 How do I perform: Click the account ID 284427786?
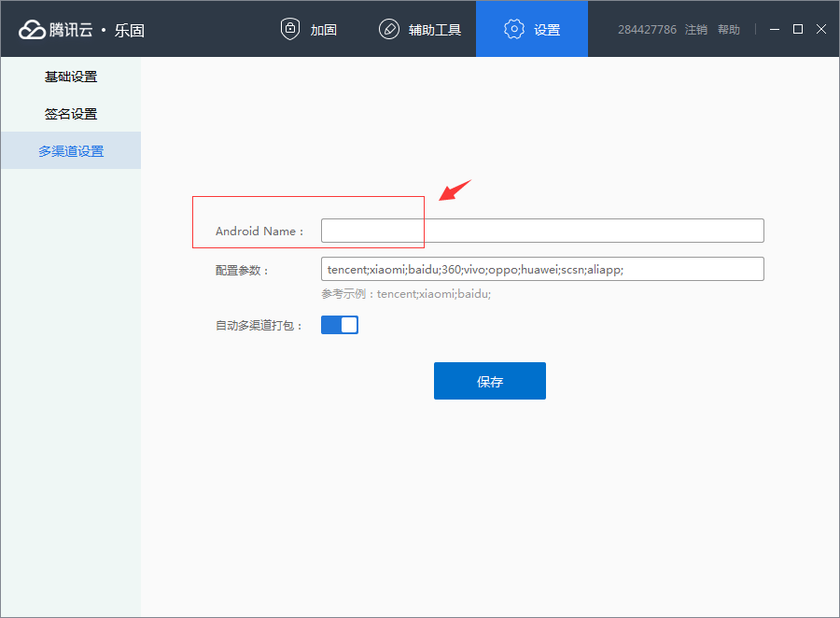[x=647, y=30]
